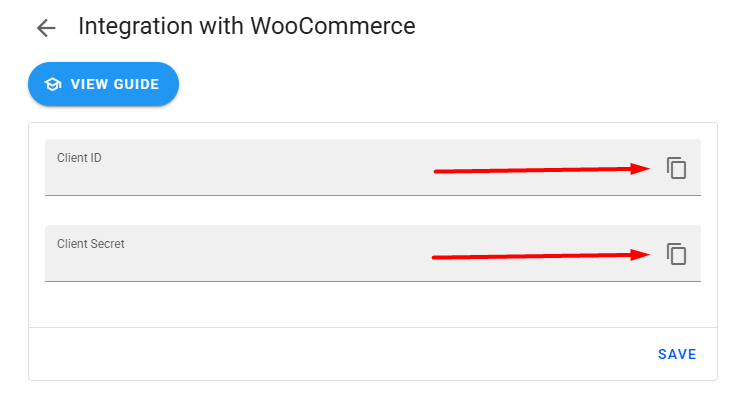The image size is (744, 403).
Task: Copy the Client ID to clipboard
Action: pos(677,168)
